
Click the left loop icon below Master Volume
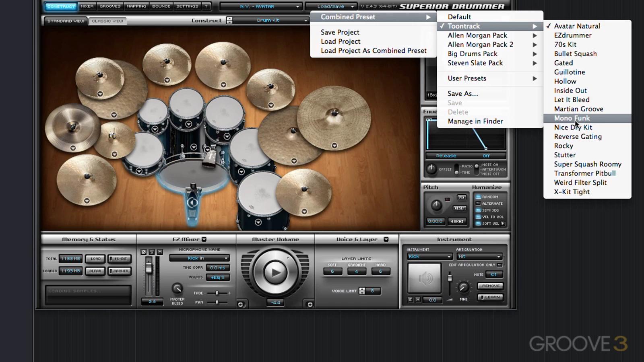241,304
